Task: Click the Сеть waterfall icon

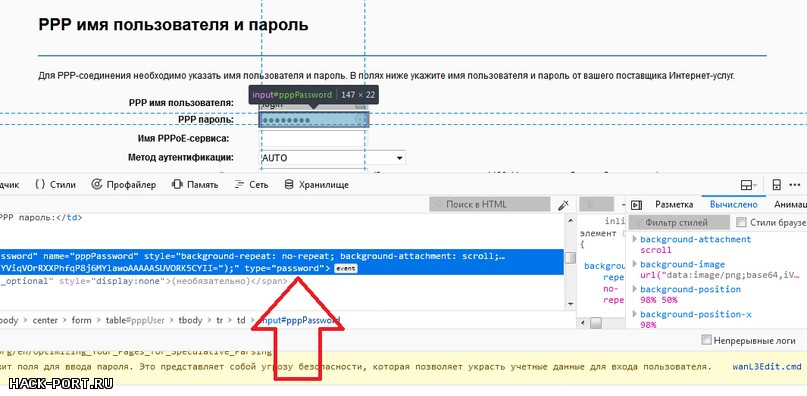Action: pos(239,185)
